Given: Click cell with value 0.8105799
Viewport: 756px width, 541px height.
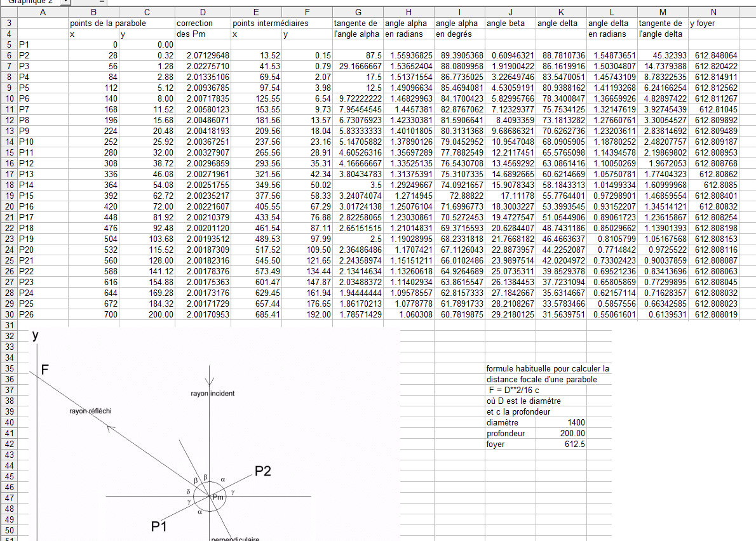Looking at the screenshot, I should tap(612, 239).
